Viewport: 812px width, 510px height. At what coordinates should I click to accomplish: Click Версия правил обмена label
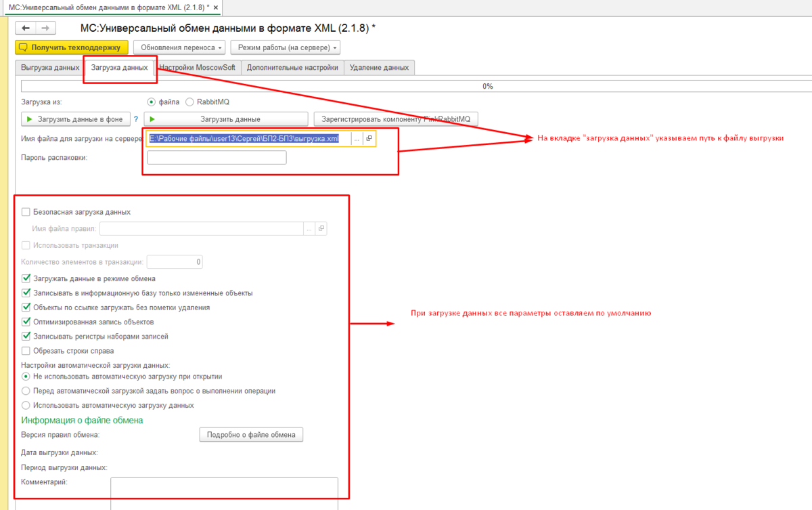[x=60, y=435]
